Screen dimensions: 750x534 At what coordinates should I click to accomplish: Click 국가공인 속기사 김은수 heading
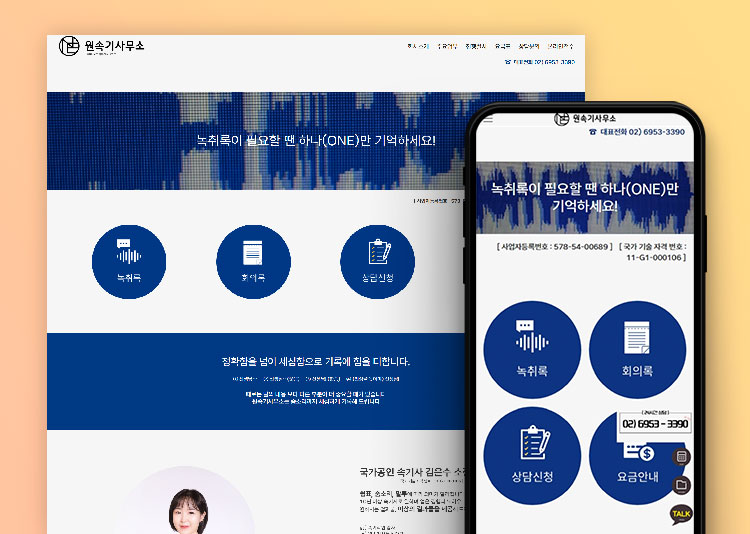[x=411, y=472]
